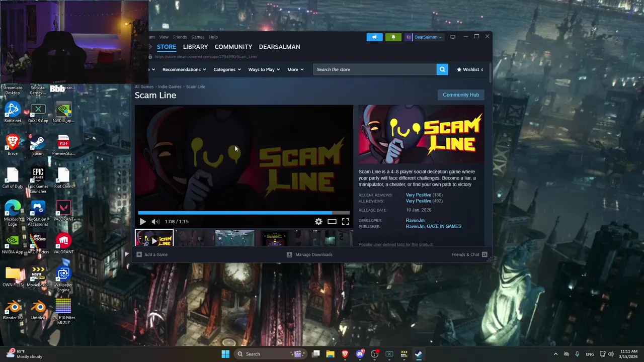
Task: Select the Scam Line trailer thumbnail
Action: [x=154, y=238]
